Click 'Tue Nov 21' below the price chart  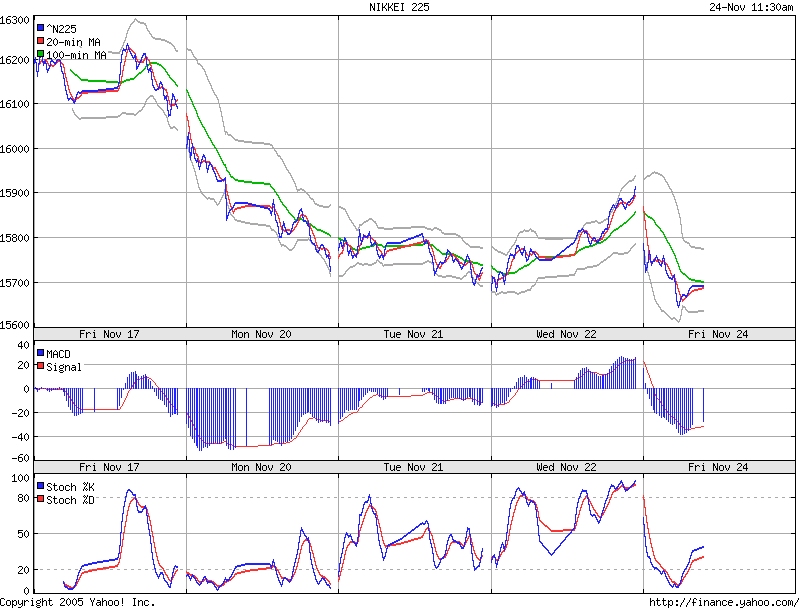coord(413,334)
